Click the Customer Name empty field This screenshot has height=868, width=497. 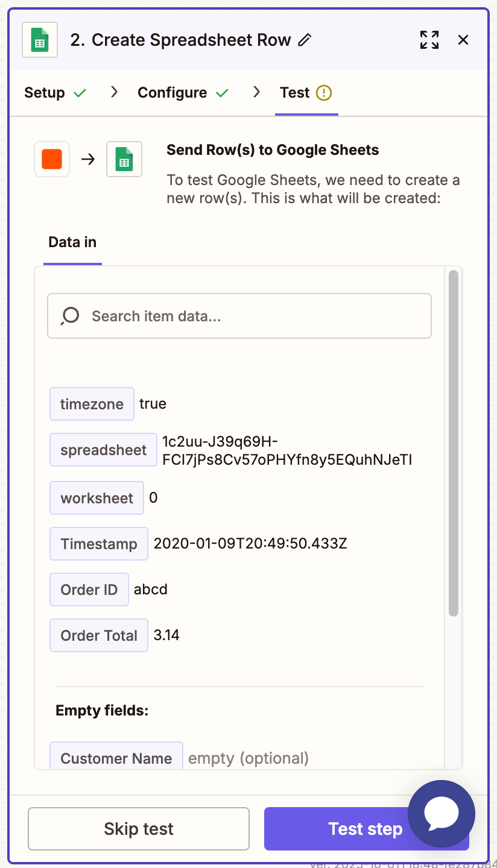(116, 758)
